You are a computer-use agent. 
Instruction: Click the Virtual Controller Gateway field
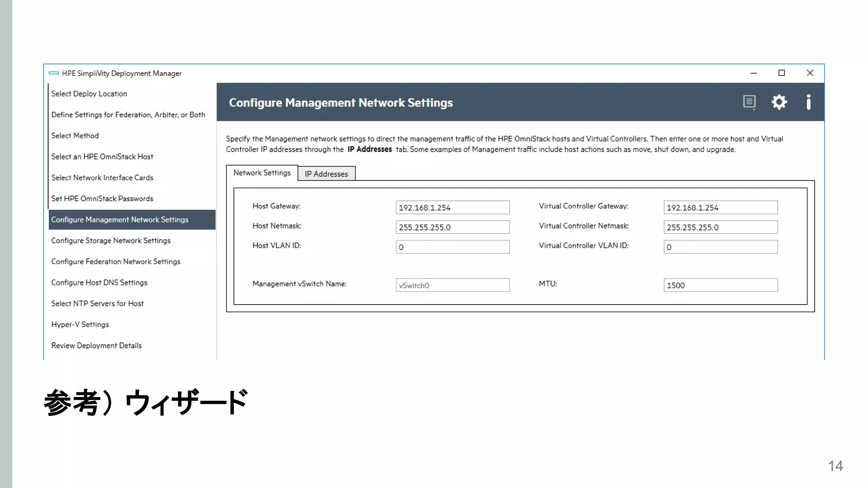pyautogui.click(x=720, y=208)
